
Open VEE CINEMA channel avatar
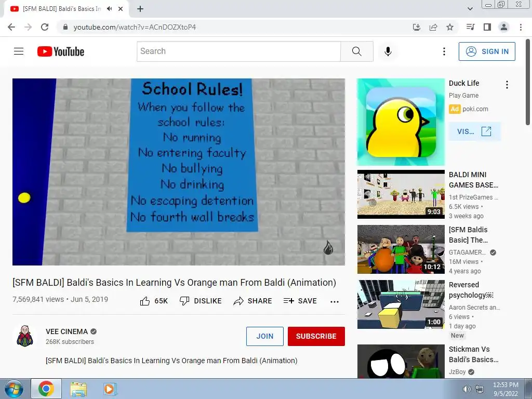point(25,336)
